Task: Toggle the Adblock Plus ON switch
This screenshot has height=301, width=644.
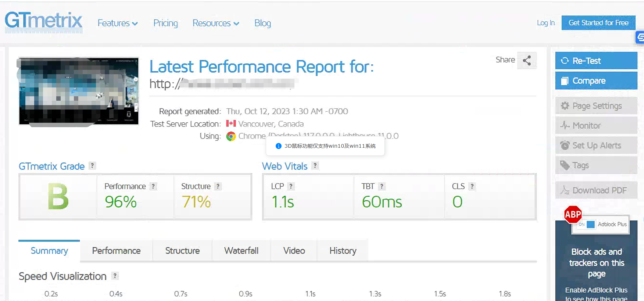Action: click(x=587, y=224)
